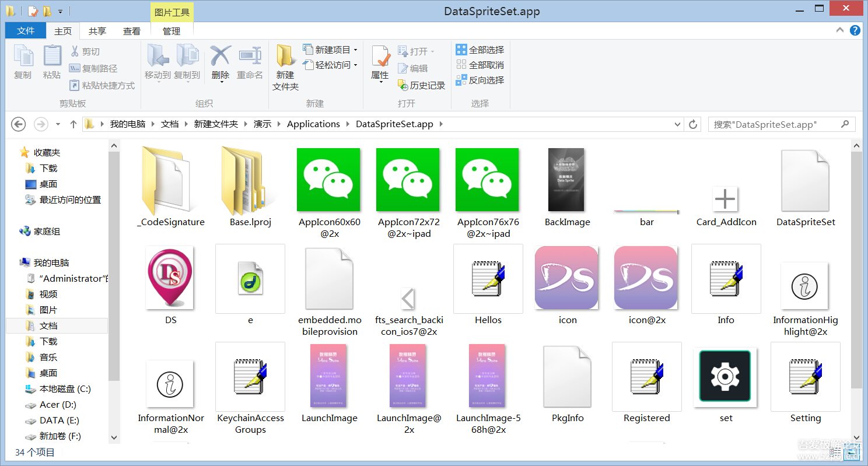Click the Back navigation arrow

coord(19,124)
